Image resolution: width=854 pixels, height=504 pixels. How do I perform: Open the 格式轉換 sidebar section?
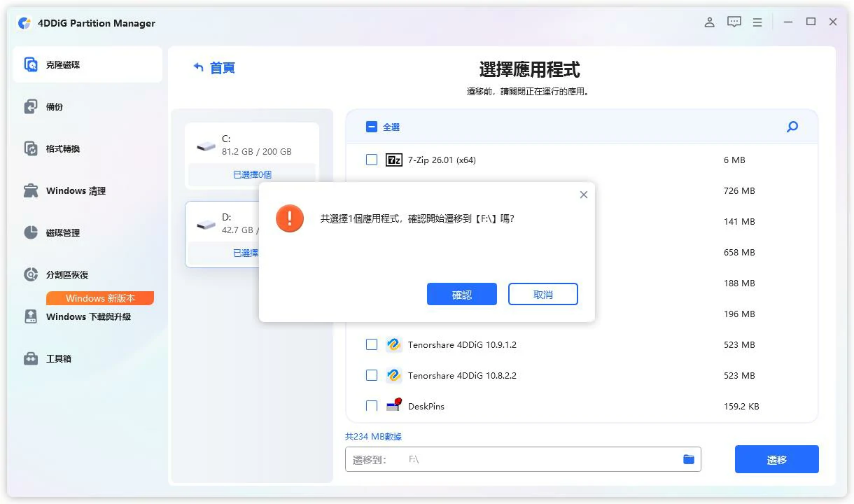point(87,148)
